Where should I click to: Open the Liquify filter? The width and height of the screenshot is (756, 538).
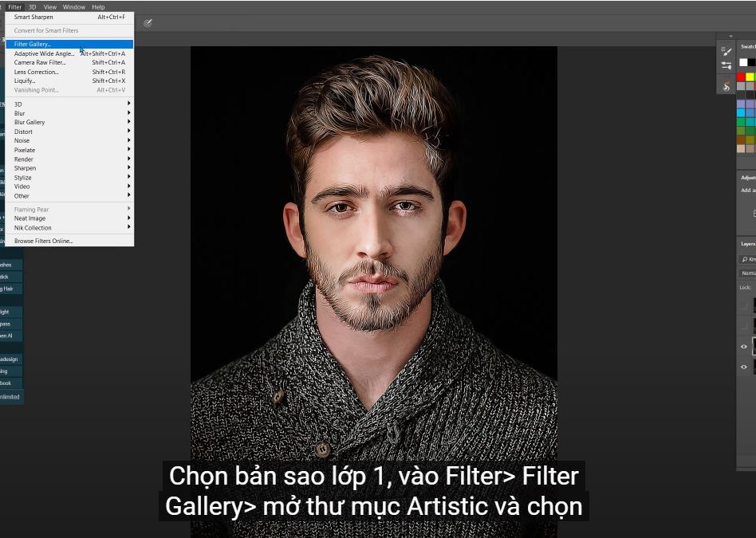click(69, 81)
